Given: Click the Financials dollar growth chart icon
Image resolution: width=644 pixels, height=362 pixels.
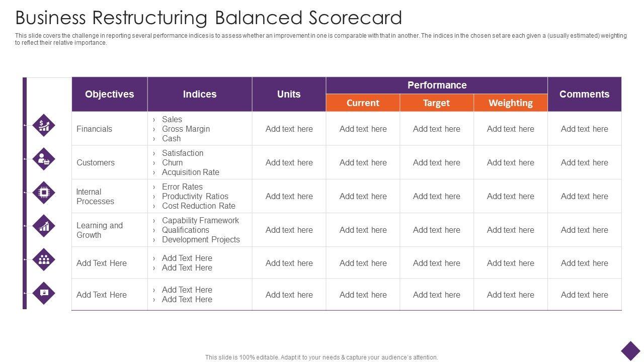Looking at the screenshot, I should pyautogui.click(x=44, y=125).
